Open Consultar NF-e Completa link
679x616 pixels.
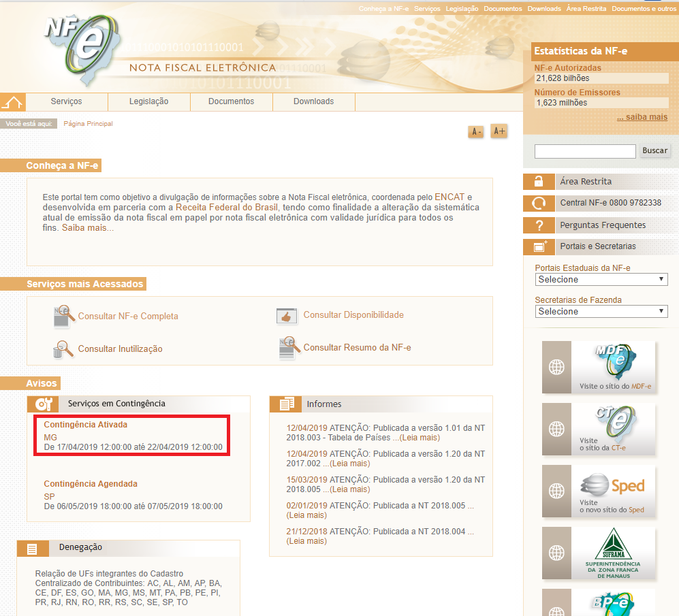coord(128,316)
